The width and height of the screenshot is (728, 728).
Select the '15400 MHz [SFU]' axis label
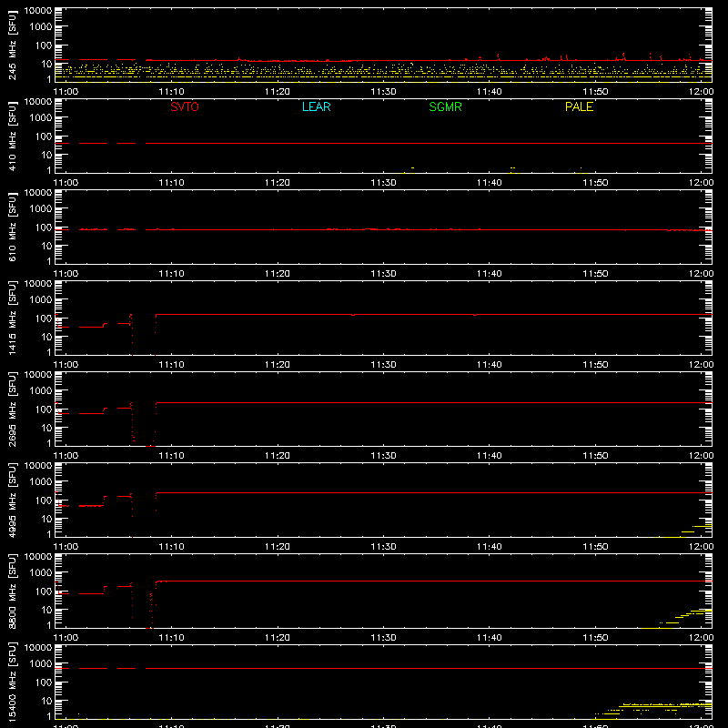[x=13, y=682]
